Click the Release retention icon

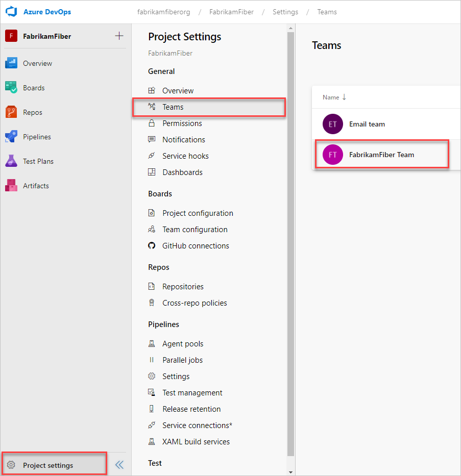click(x=152, y=409)
